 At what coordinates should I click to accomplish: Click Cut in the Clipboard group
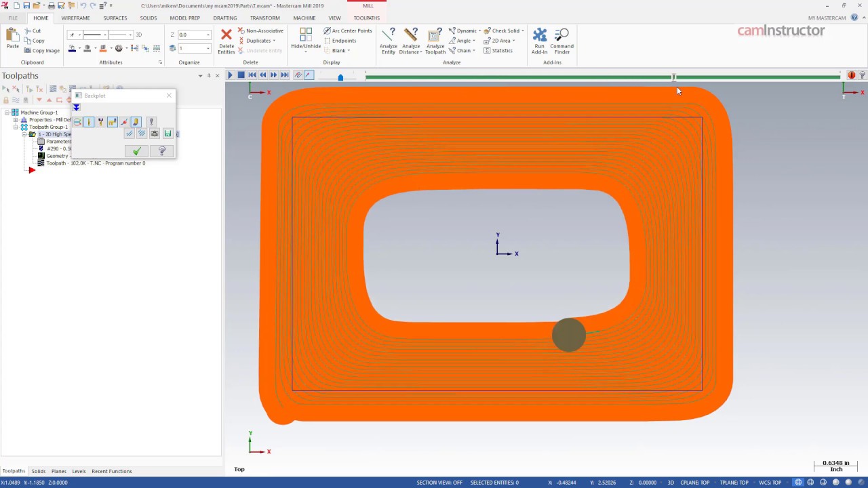click(33, 30)
